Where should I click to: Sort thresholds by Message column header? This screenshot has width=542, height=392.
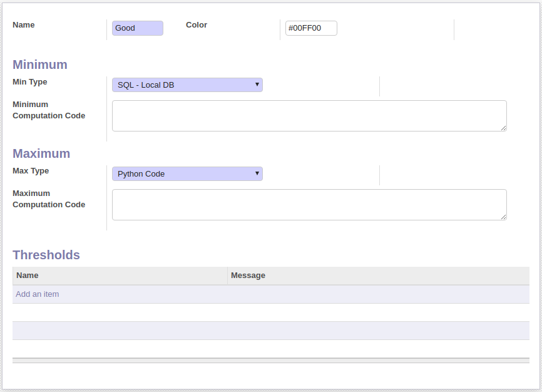tap(248, 276)
